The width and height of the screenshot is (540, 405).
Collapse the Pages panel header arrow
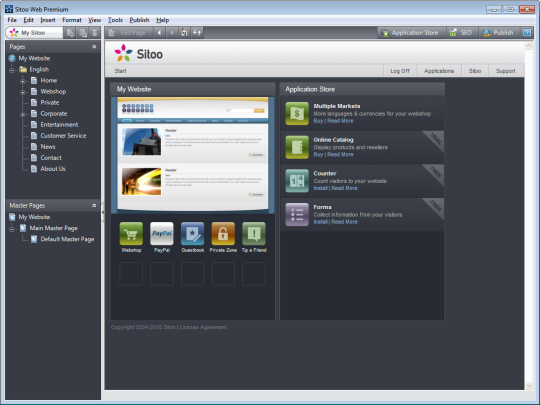click(94, 47)
